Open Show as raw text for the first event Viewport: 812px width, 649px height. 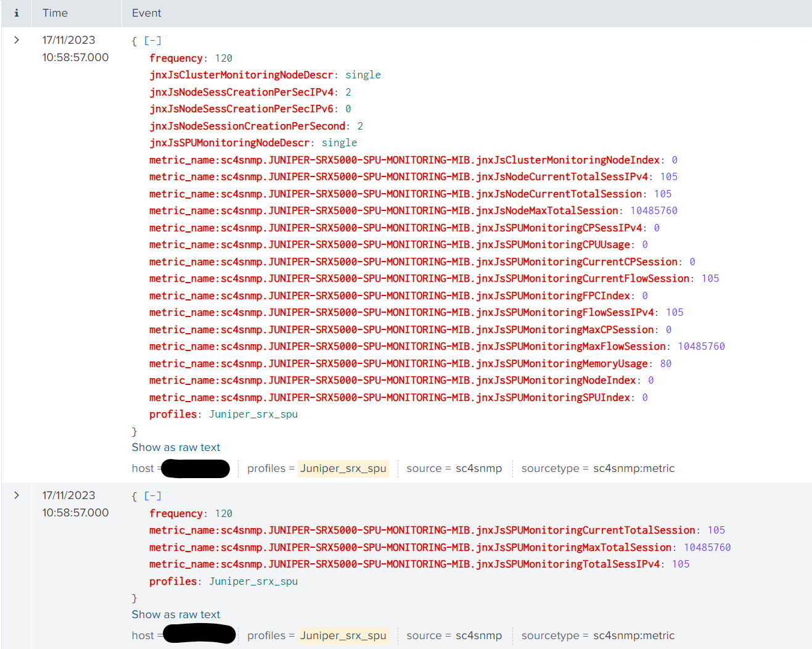tap(176, 447)
